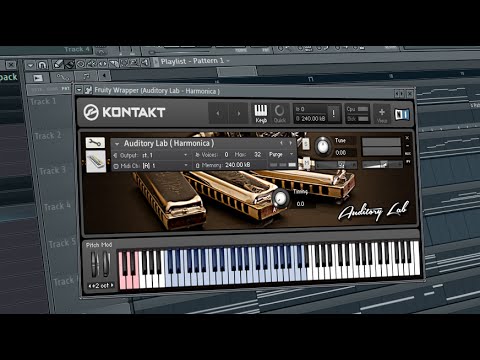Open the Playlist menu dropdown arrow
The image size is (480, 360).
click(30, 65)
